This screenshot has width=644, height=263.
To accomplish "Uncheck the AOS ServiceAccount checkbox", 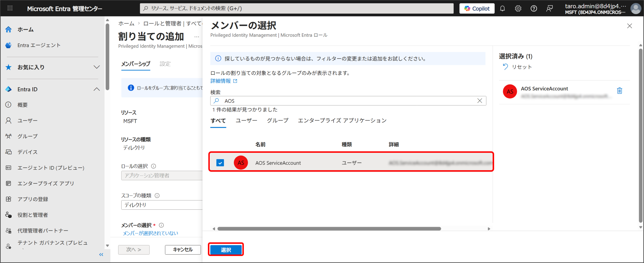I will 220,163.
